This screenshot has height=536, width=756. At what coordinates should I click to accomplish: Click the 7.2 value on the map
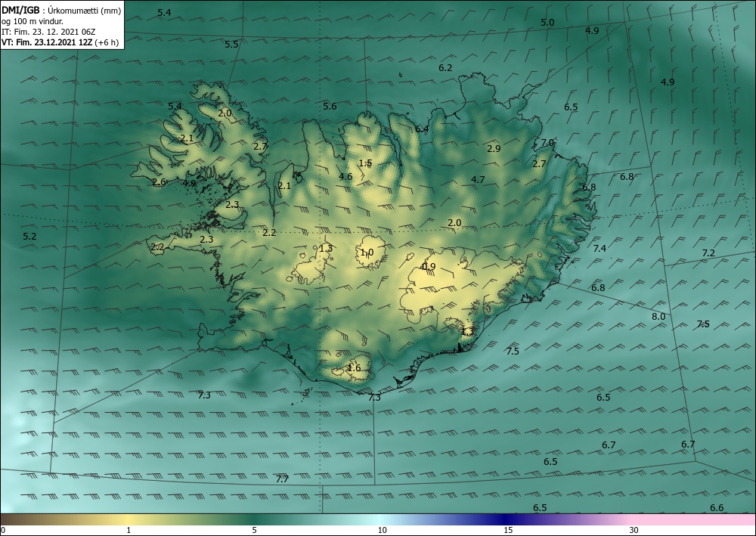pyautogui.click(x=708, y=253)
